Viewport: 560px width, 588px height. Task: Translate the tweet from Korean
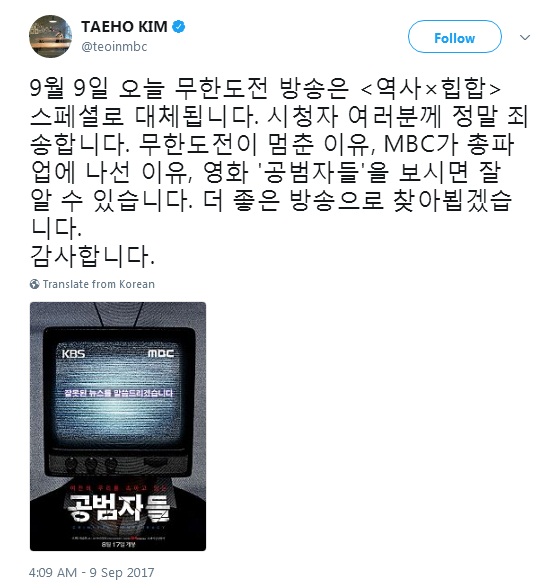pyautogui.click(x=99, y=284)
